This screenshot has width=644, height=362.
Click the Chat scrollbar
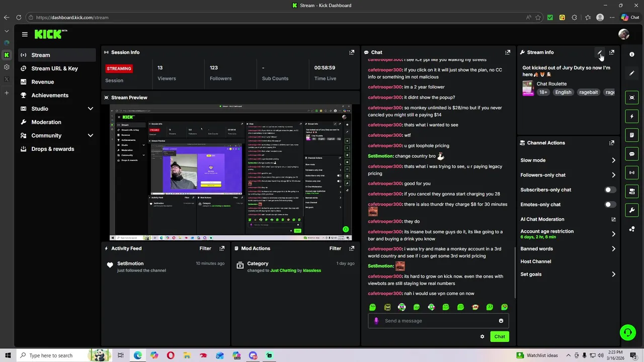click(x=514, y=271)
